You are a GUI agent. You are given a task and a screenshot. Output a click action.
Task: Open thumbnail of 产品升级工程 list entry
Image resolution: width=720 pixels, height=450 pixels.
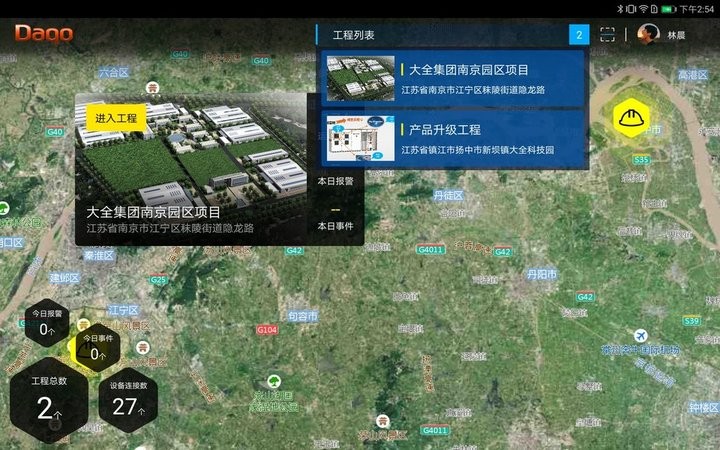point(360,138)
